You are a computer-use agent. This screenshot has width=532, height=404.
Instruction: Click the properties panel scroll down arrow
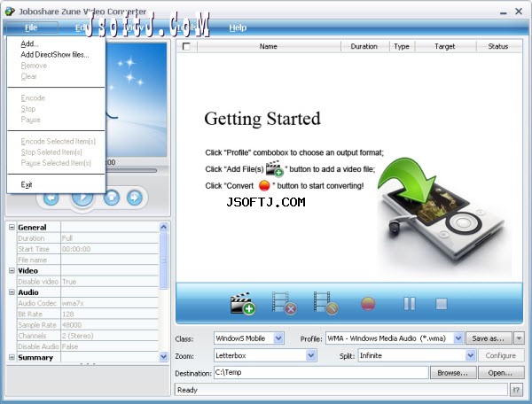click(x=163, y=356)
